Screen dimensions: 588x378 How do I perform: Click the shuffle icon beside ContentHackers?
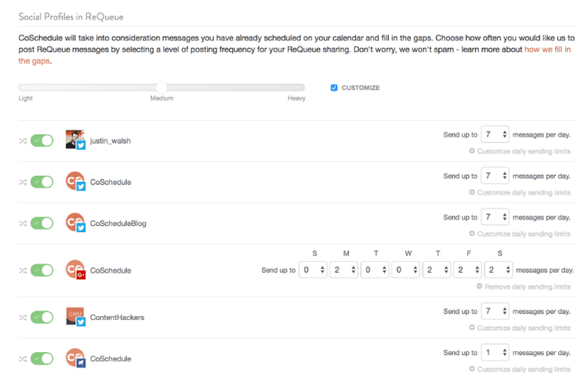23,318
